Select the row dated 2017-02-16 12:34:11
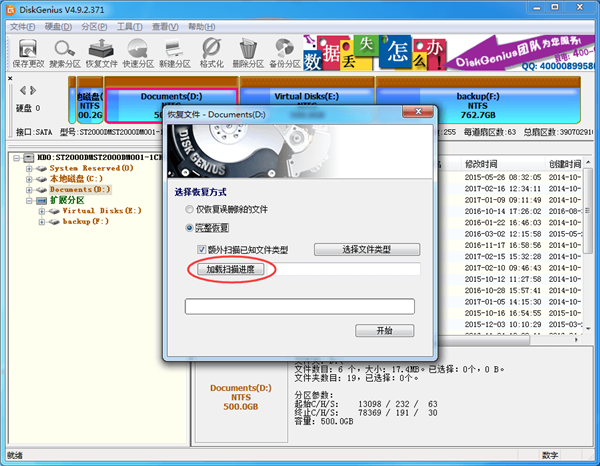This screenshot has height=466, width=600. coord(513,189)
